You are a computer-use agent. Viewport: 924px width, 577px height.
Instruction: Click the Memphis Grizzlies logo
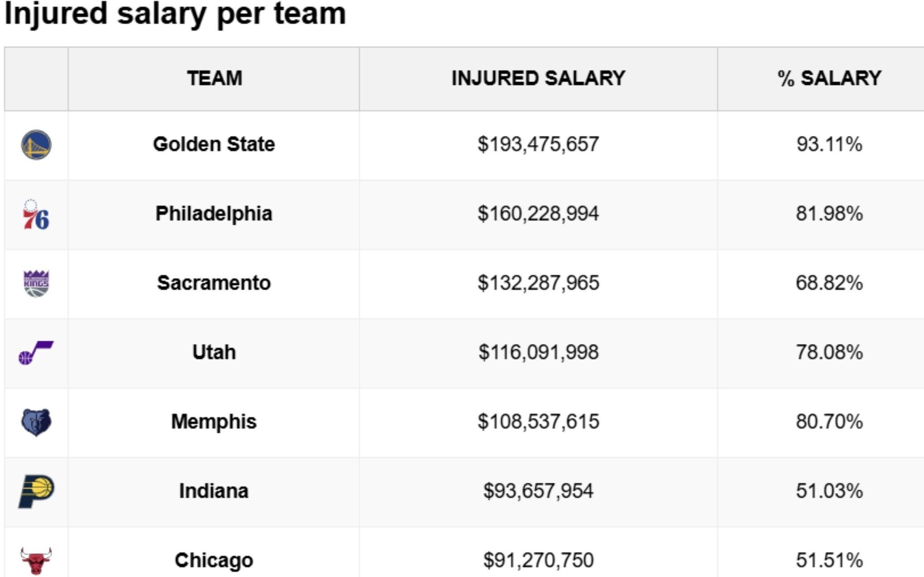36,422
